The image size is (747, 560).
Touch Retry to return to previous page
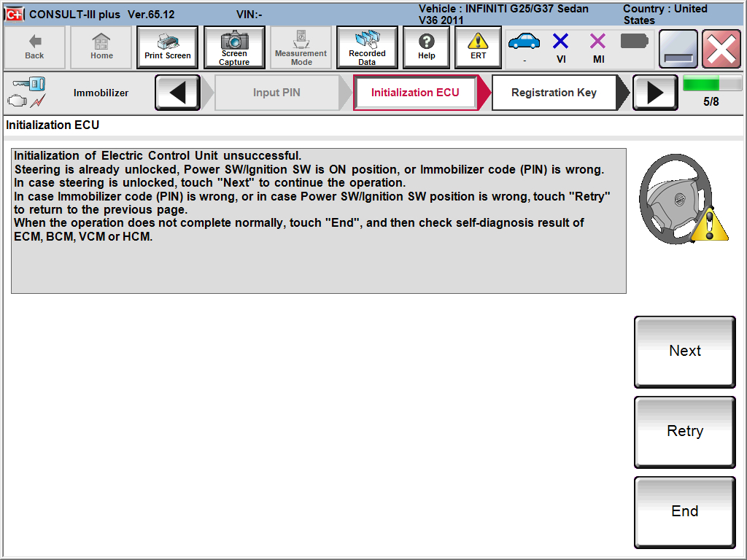click(684, 432)
